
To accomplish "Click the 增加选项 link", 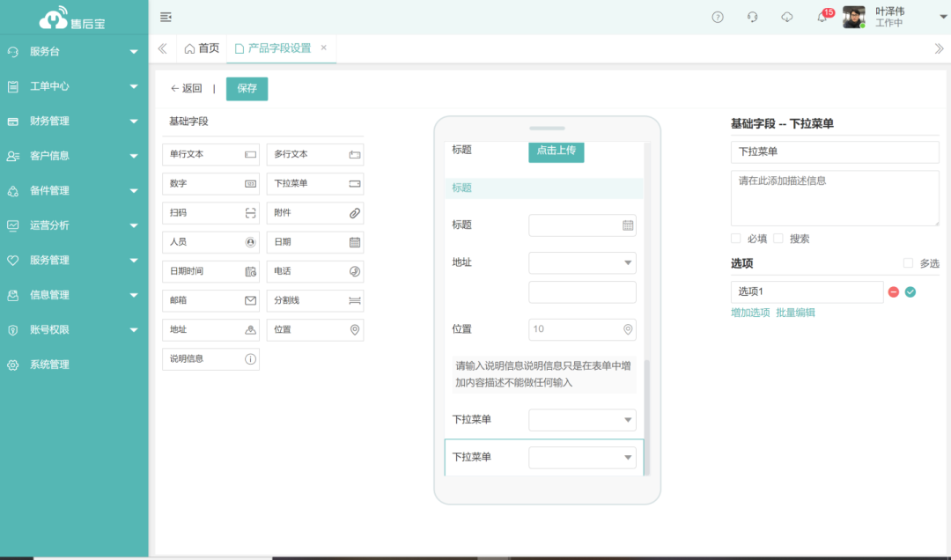I will click(x=750, y=313).
